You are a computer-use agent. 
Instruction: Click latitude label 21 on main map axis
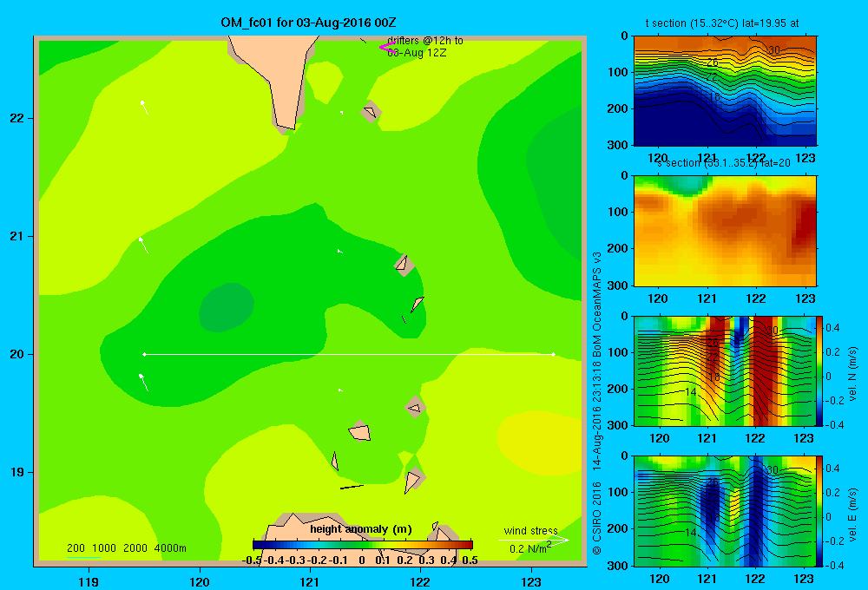point(17,236)
